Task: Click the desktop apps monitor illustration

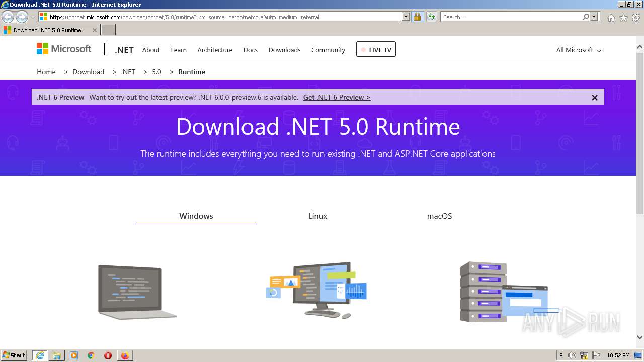Action: (316, 290)
